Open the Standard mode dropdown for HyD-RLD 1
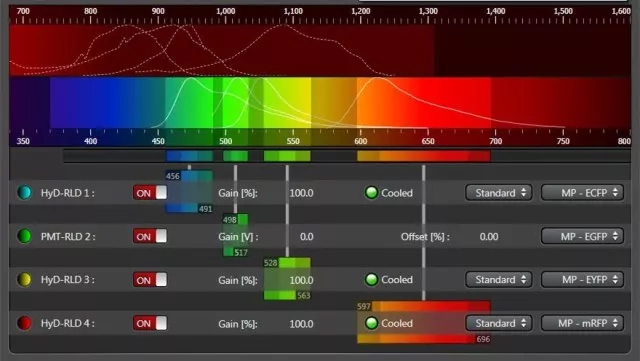The height and width of the screenshot is (361, 640). [499, 193]
